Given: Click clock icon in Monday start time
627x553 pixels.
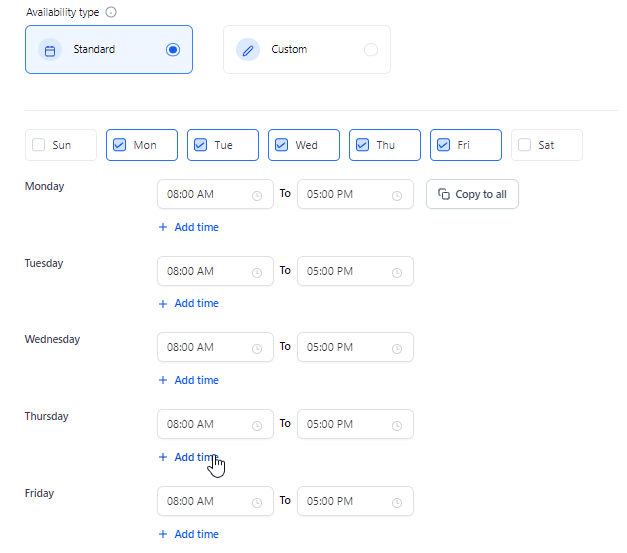Looking at the screenshot, I should click(257, 196).
